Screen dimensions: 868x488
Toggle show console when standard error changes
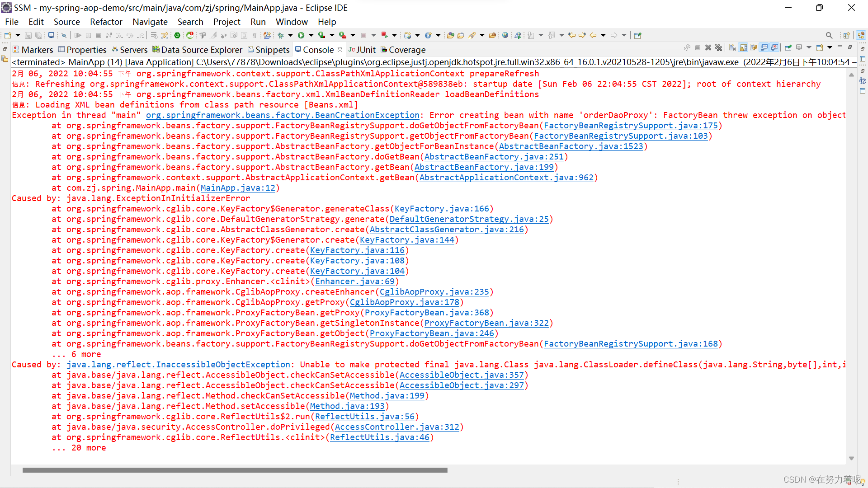click(x=774, y=47)
